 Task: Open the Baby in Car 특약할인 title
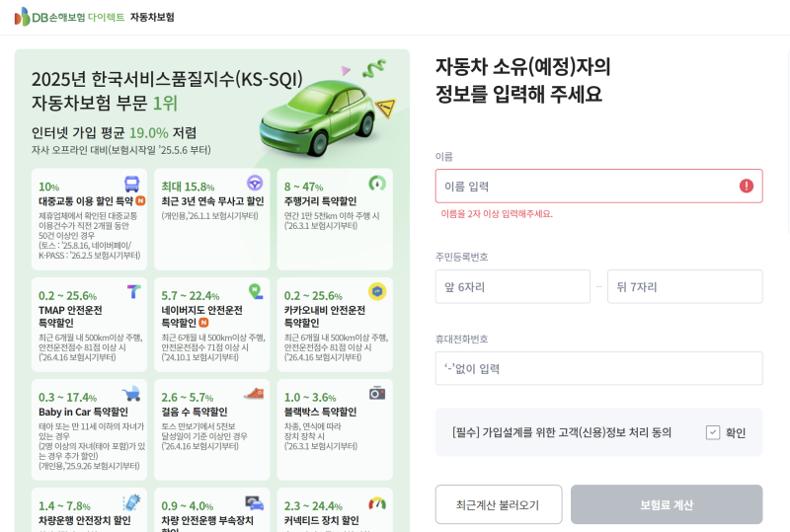pyautogui.click(x=83, y=412)
